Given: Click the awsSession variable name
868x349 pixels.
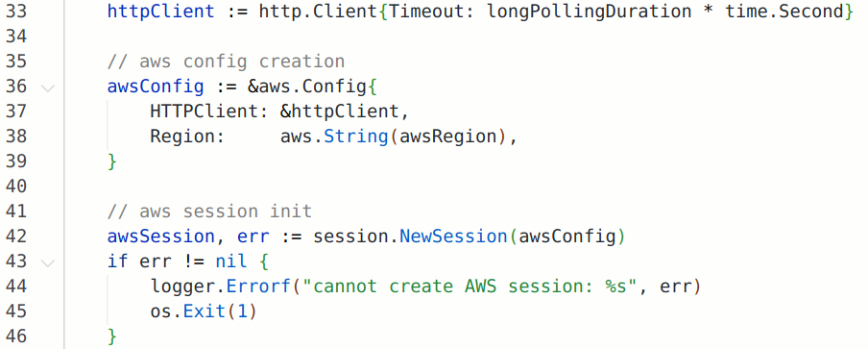Looking at the screenshot, I should [161, 236].
